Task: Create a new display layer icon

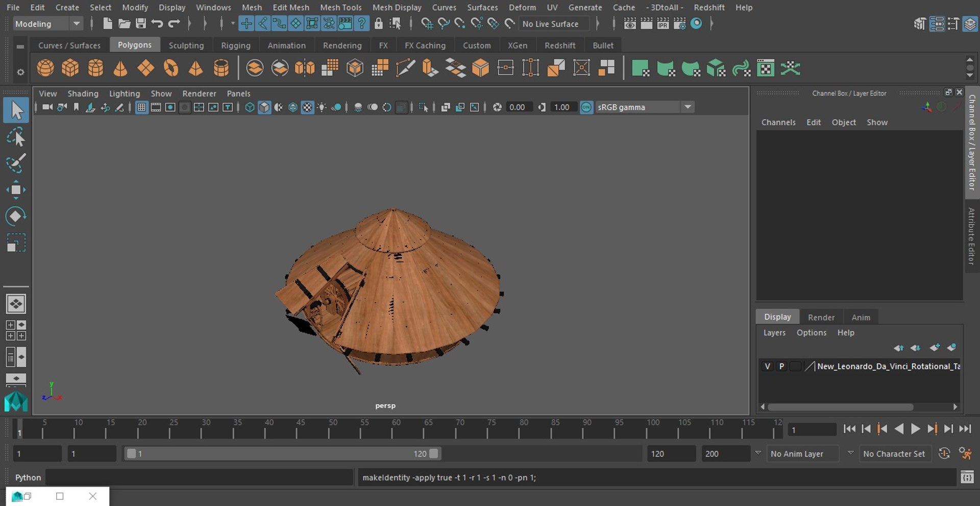Action: tap(934, 348)
